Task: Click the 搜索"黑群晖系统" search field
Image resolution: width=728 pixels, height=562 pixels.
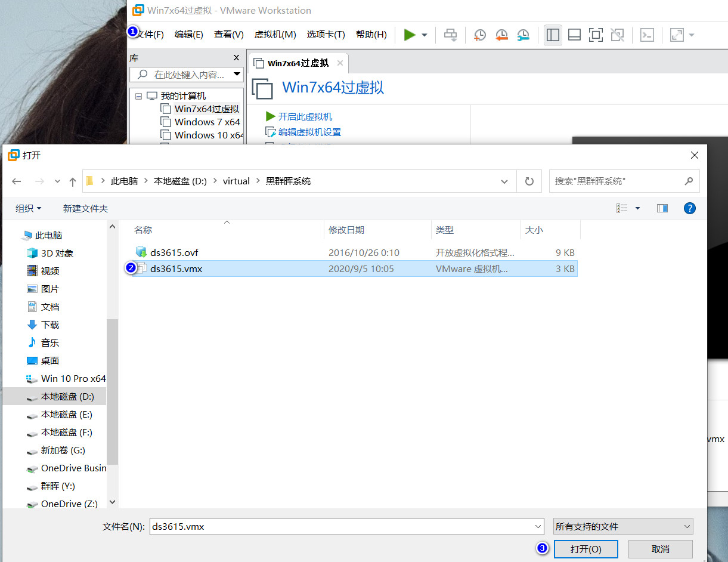Action: (x=624, y=181)
